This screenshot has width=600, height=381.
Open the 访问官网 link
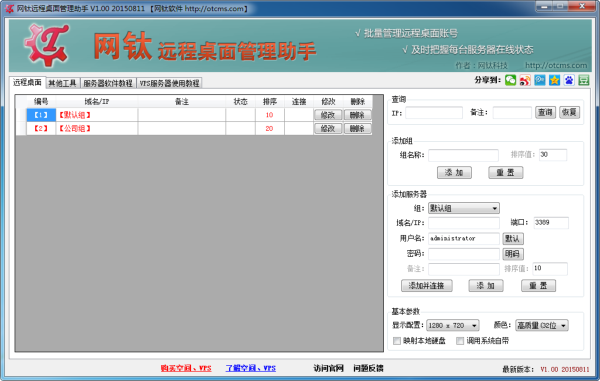pyautogui.click(x=328, y=368)
